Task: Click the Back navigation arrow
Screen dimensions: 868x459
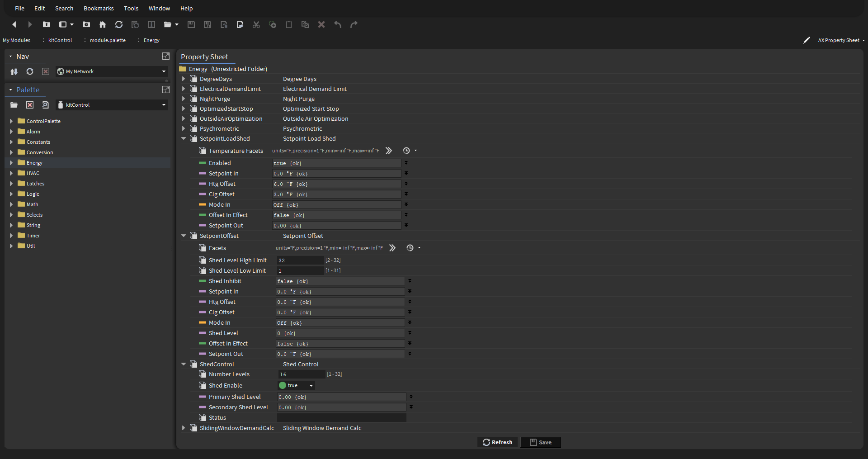Action: point(14,24)
